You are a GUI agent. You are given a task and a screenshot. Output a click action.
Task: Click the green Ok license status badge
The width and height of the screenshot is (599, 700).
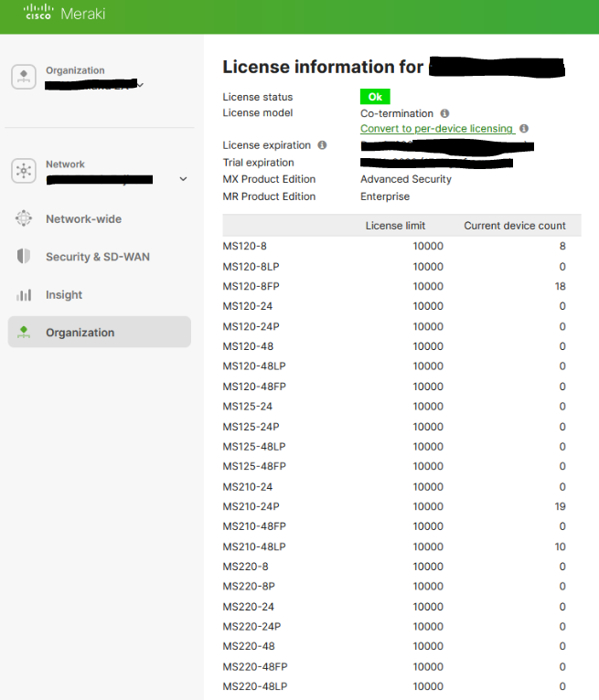[375, 97]
